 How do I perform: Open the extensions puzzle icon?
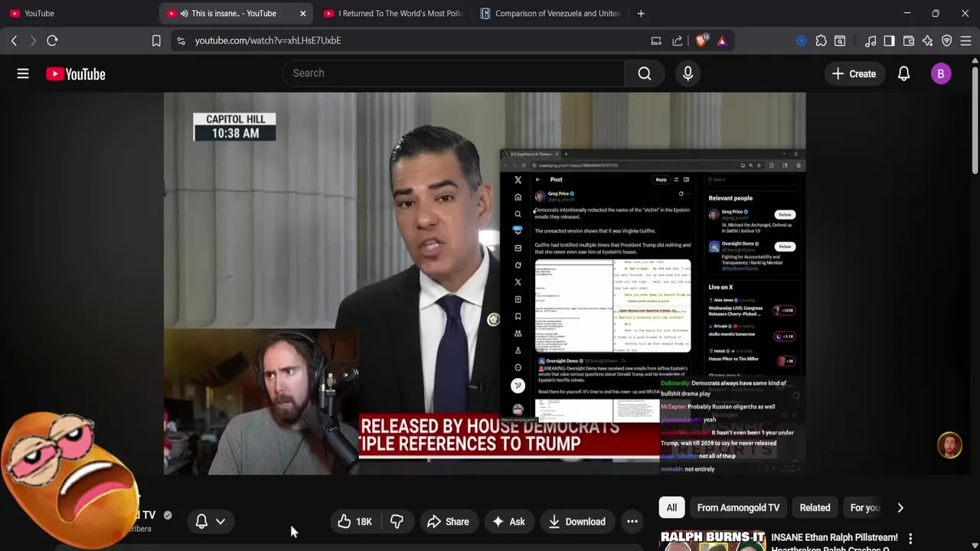click(x=821, y=41)
